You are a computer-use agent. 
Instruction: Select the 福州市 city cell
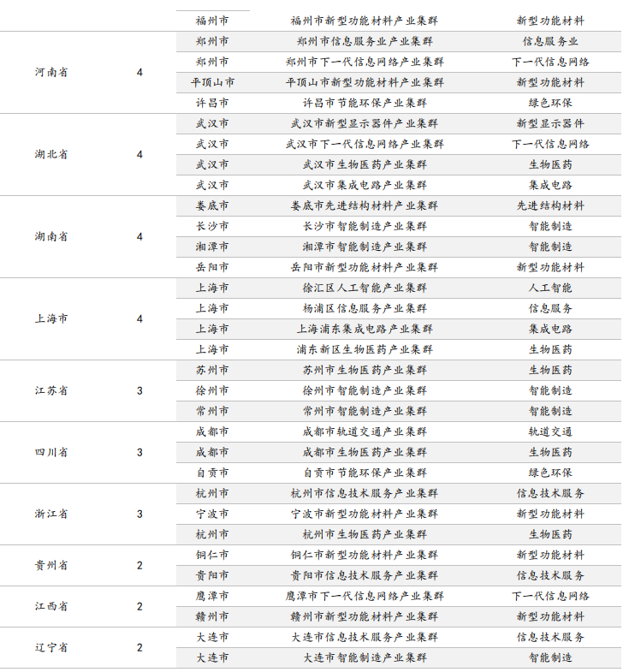212,21
